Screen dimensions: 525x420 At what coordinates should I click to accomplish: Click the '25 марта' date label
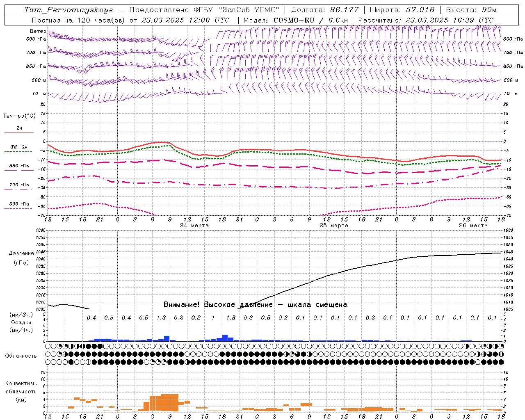[334, 226]
